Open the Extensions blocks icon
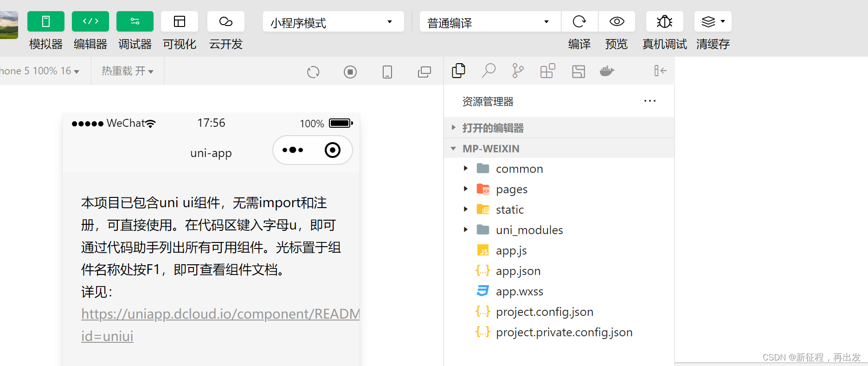 pos(547,71)
